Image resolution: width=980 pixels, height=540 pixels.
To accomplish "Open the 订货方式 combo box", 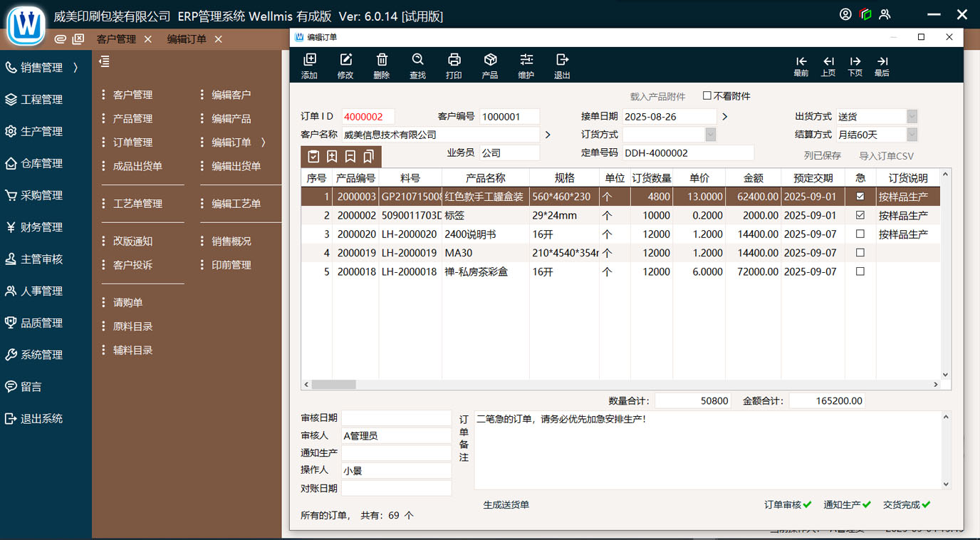I will (x=710, y=134).
